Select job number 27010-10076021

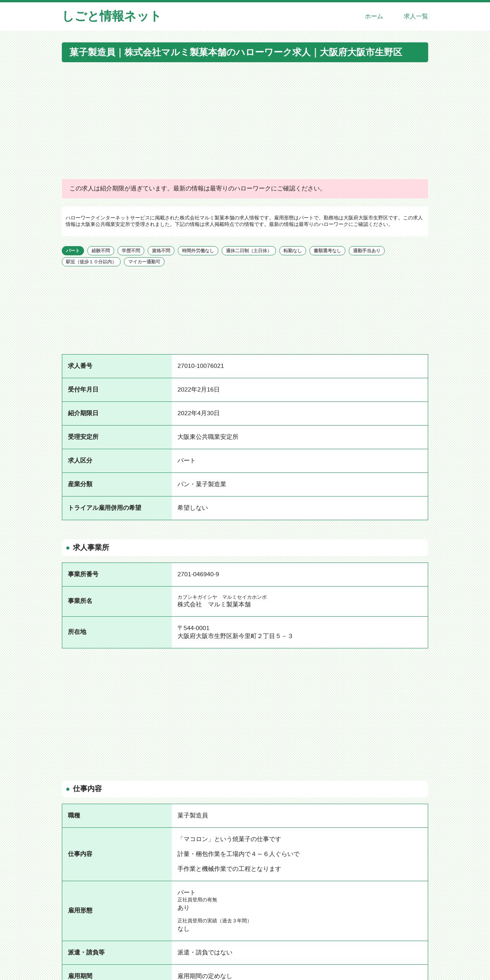coord(201,366)
